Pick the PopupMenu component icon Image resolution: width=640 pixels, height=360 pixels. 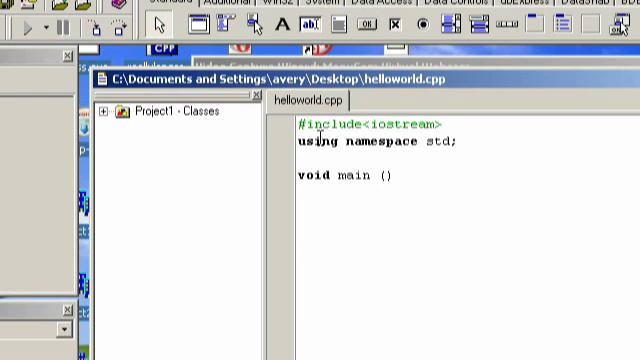coord(255,24)
